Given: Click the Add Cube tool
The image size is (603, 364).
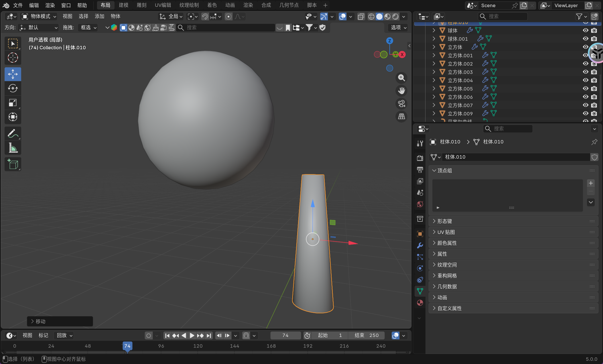Looking at the screenshot, I should (13, 164).
